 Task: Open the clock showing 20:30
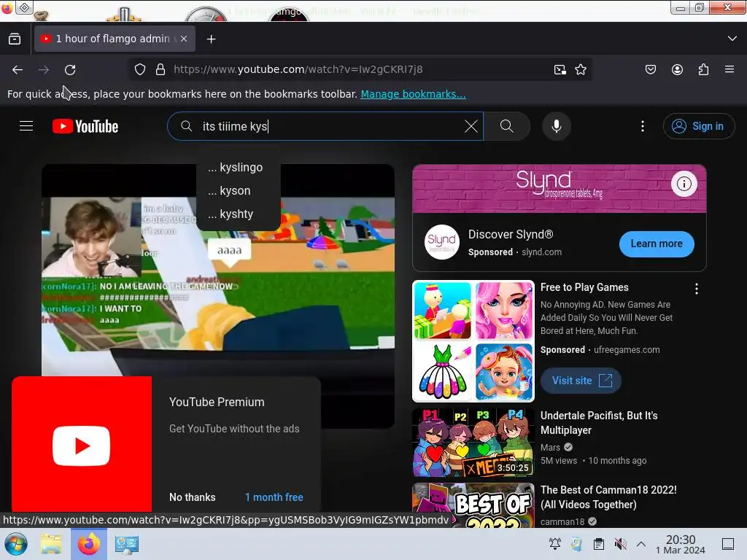pyautogui.click(x=681, y=544)
